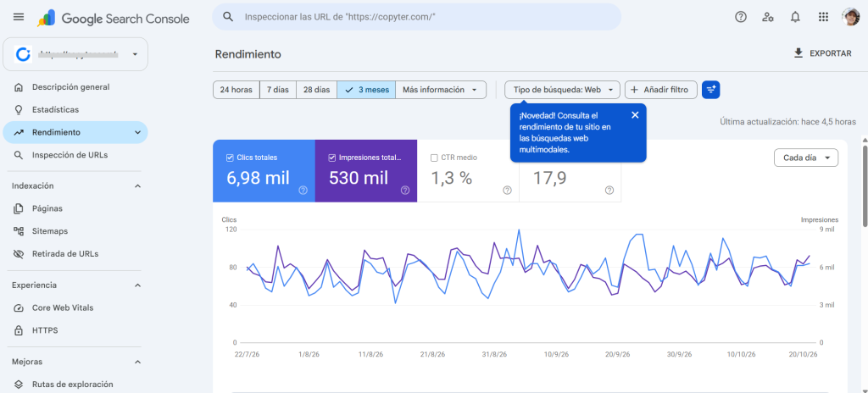Select the 7 días date range
868x393 pixels.
[x=278, y=90]
